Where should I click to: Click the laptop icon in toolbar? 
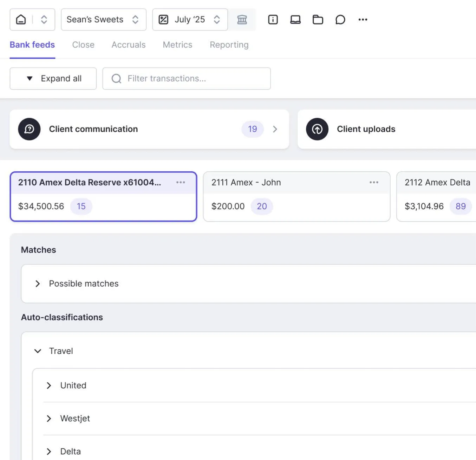[x=295, y=19]
